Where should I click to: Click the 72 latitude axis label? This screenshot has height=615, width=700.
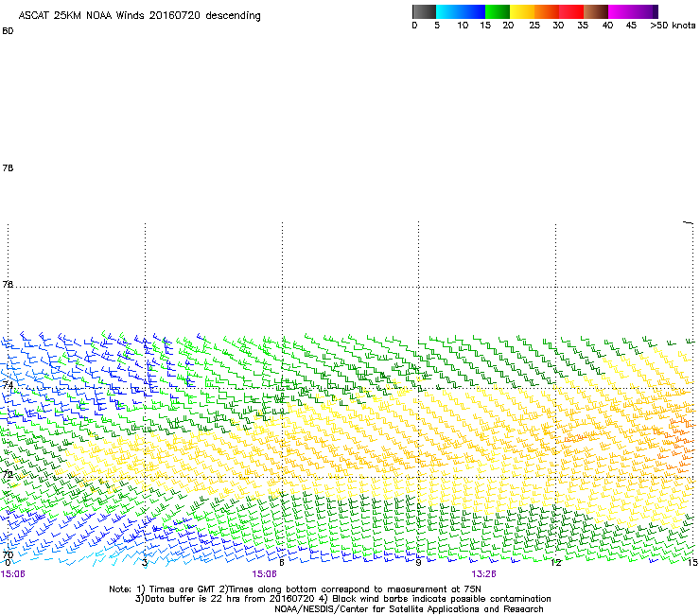click(8, 474)
